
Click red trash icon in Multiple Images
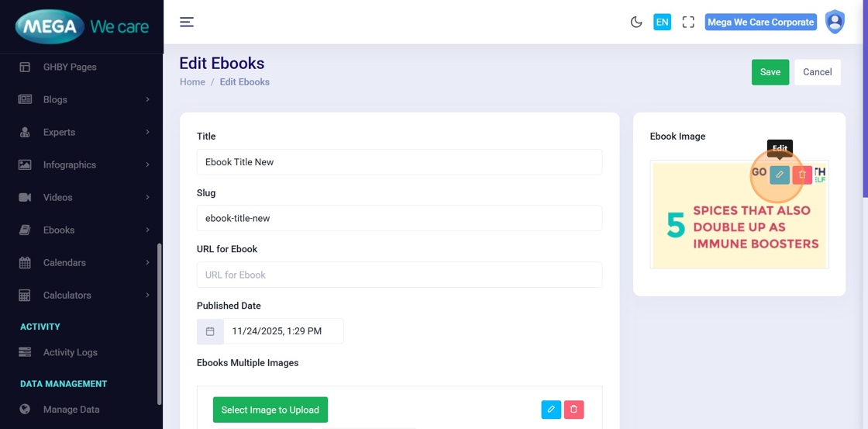coord(573,410)
